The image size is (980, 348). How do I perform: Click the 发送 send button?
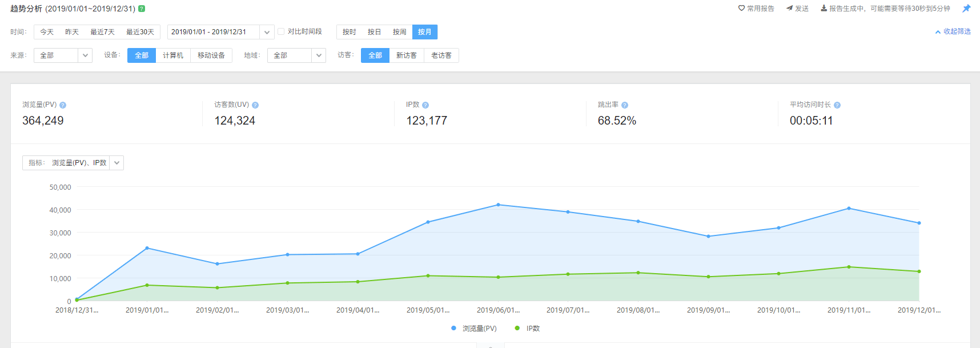(x=797, y=9)
